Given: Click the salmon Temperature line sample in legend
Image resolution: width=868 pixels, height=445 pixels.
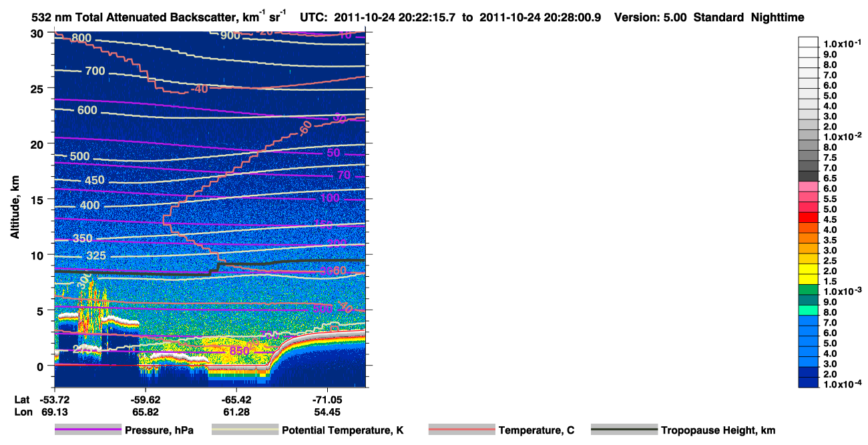Looking at the screenshot, I should point(462,430).
